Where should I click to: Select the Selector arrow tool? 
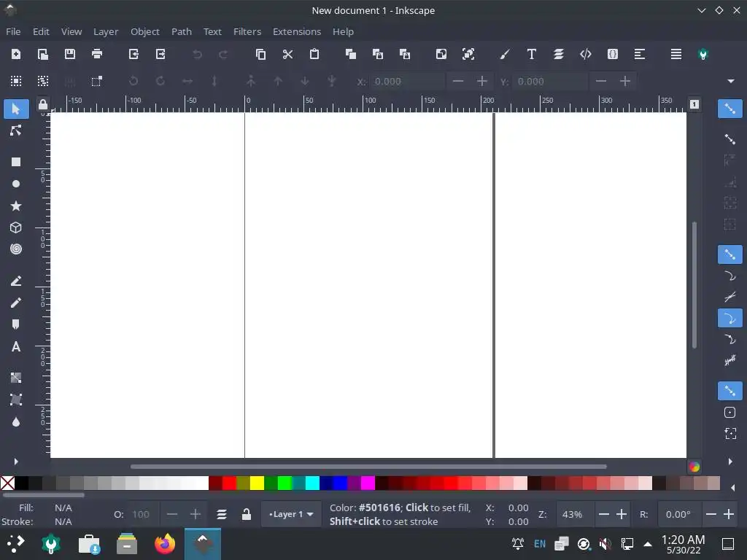tap(16, 109)
